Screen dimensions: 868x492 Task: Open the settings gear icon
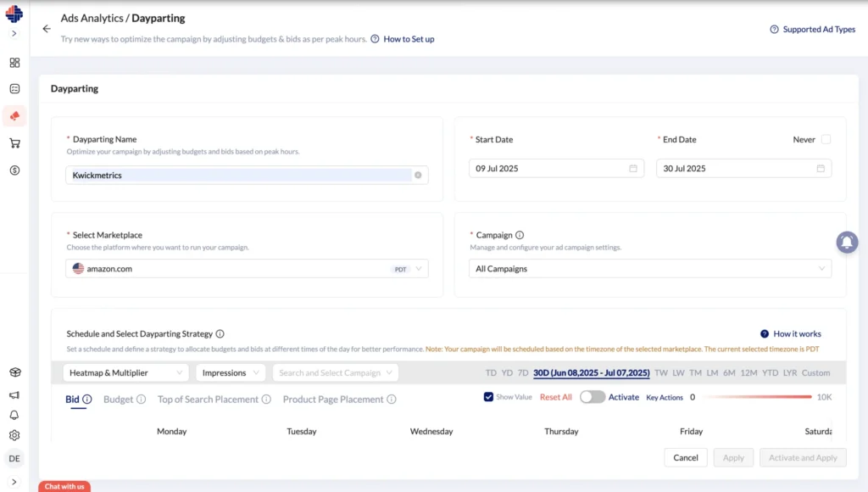(x=15, y=435)
